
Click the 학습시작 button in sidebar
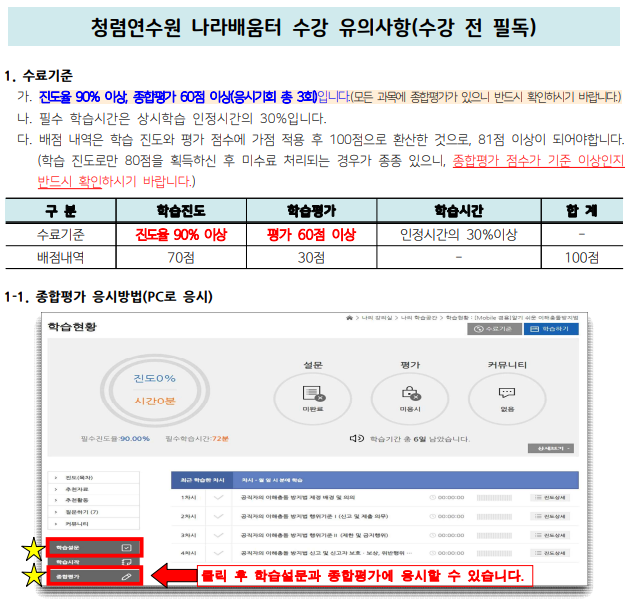tap(94, 562)
